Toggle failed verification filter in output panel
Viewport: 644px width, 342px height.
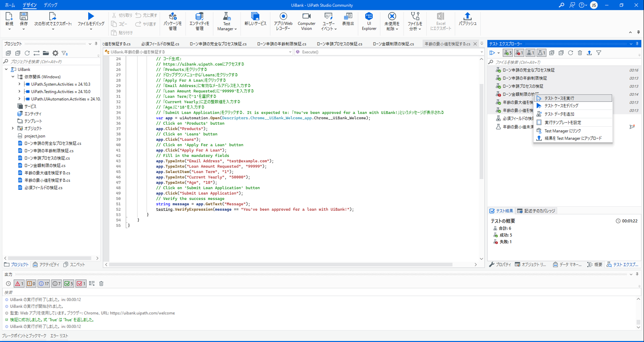pyautogui.click(x=81, y=284)
